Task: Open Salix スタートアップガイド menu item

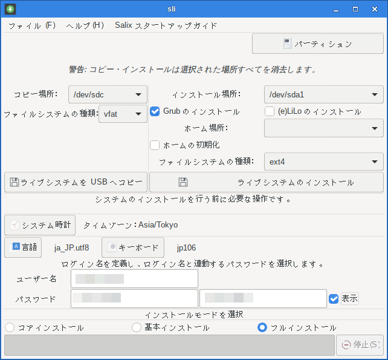Action: coord(166,26)
